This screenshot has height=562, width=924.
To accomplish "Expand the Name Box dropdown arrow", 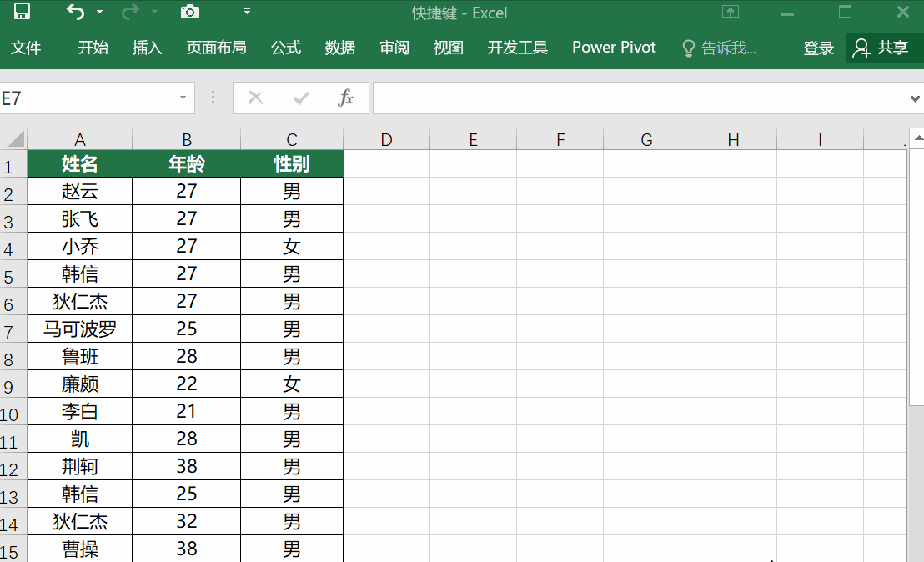I will pyautogui.click(x=183, y=98).
